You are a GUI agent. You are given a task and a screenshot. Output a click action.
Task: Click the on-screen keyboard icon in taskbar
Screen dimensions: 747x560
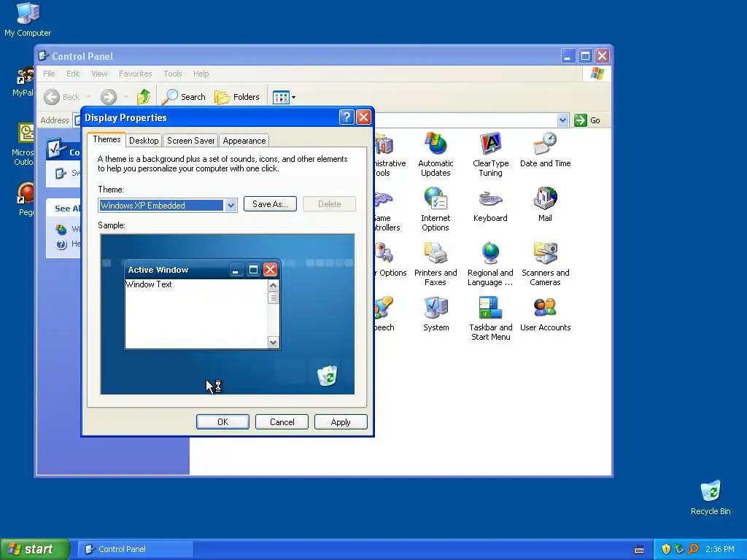[x=639, y=550]
